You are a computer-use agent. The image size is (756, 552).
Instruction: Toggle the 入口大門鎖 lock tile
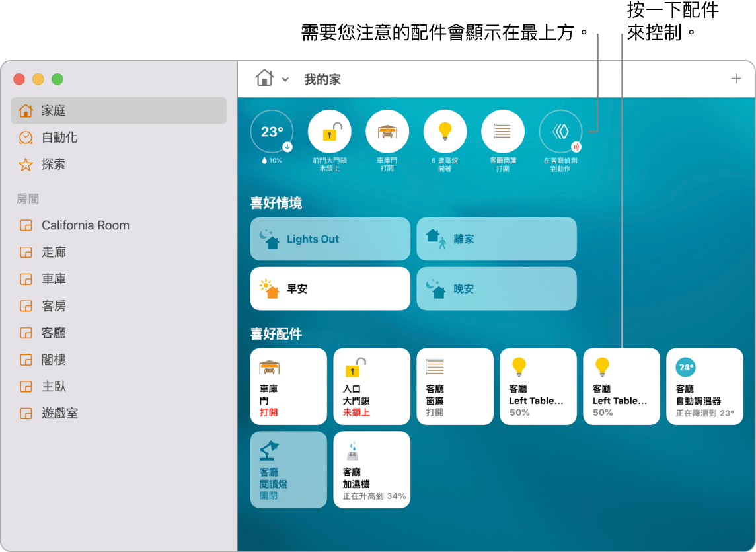[371, 387]
